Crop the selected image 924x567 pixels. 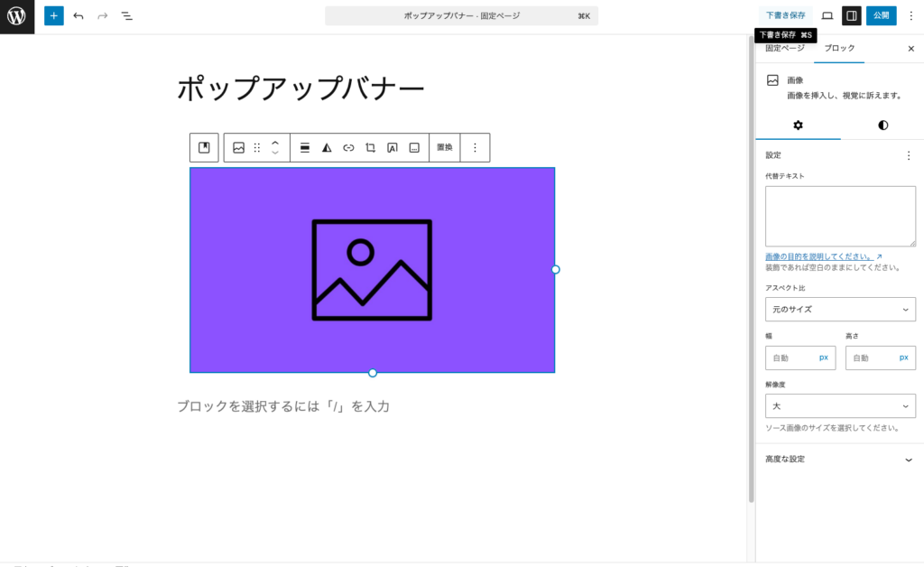(x=371, y=147)
